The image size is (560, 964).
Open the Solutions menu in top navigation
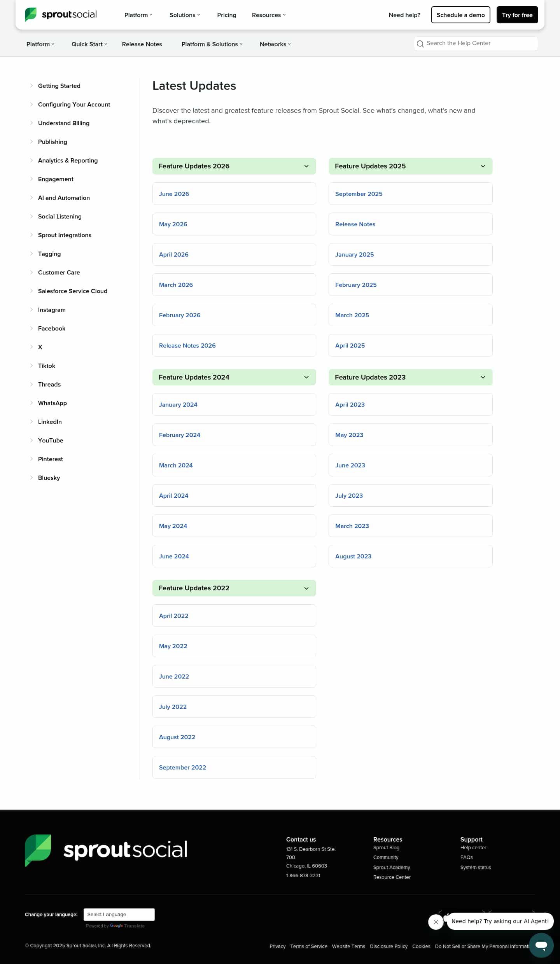click(185, 15)
